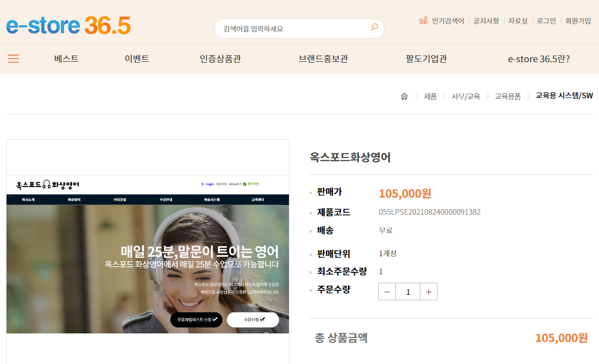This screenshot has width=599, height=364.
Task: Select the 제품 breadcrumb
Action: pyautogui.click(x=430, y=96)
